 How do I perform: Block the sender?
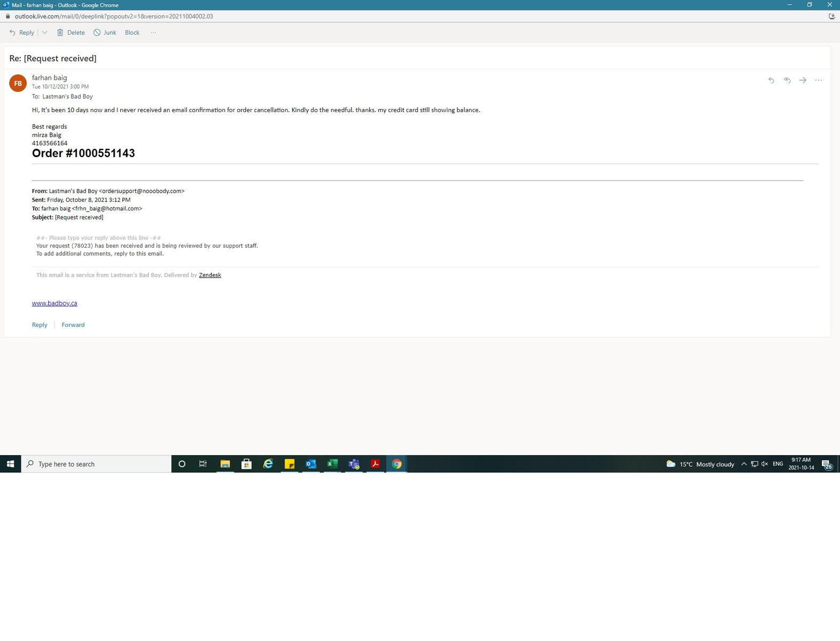coord(132,33)
